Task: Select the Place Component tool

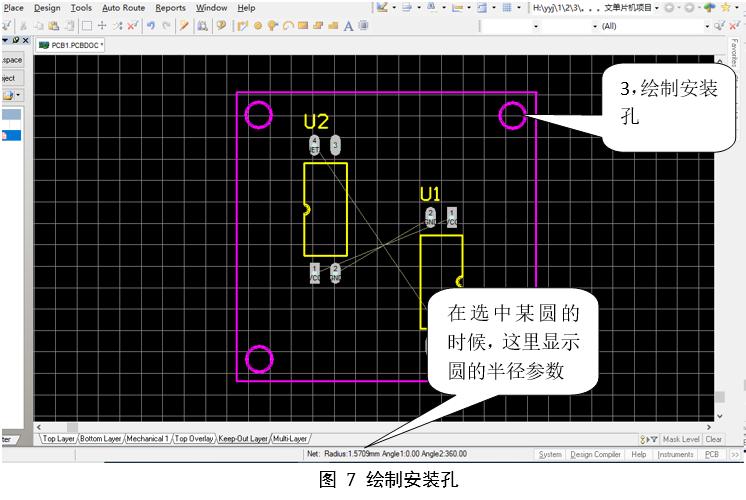Action: point(333,26)
